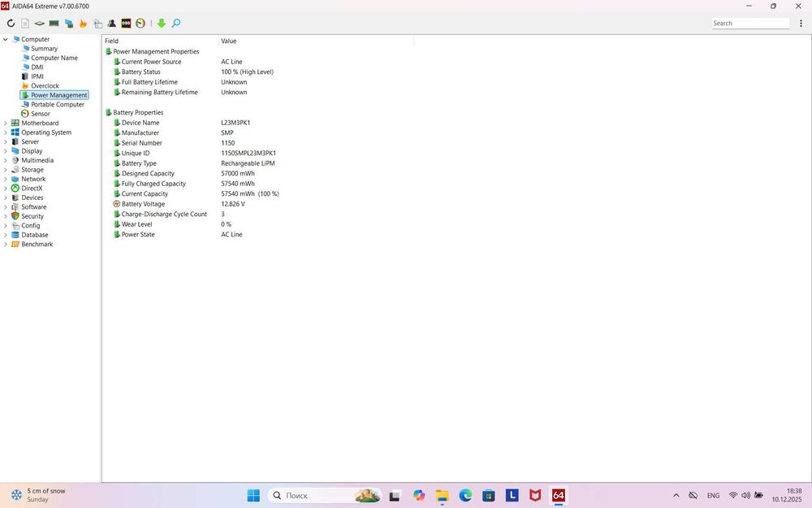The height and width of the screenshot is (508, 812).
Task: Click the 57540 mWh (100 %) value
Action: [x=250, y=194]
